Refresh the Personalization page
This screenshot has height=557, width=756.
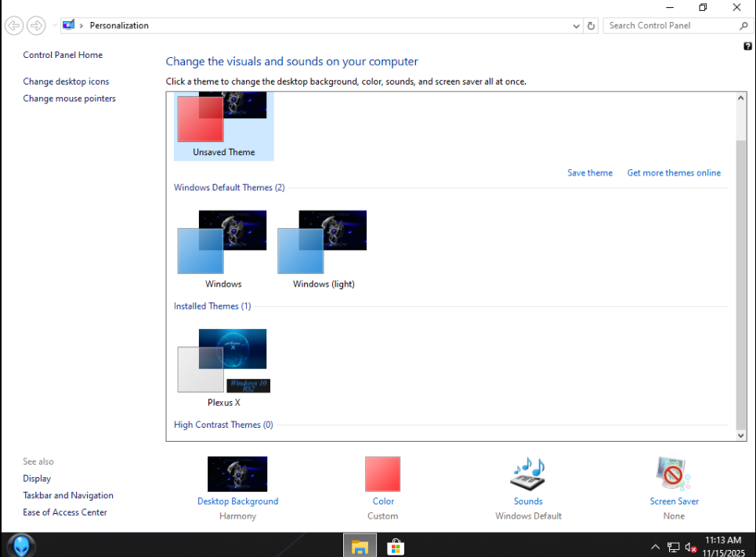coord(591,26)
